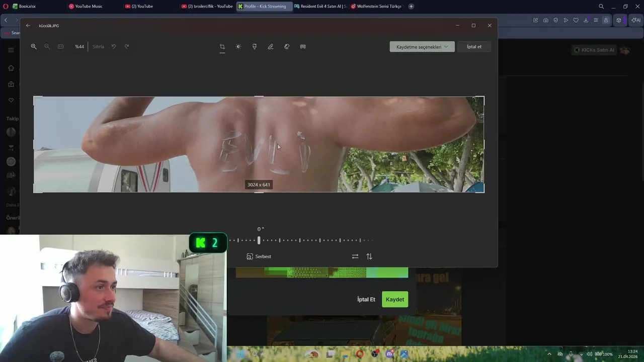The image size is (644, 362).
Task: Open Opera from the taskbar
Action: pyautogui.click(x=360, y=354)
